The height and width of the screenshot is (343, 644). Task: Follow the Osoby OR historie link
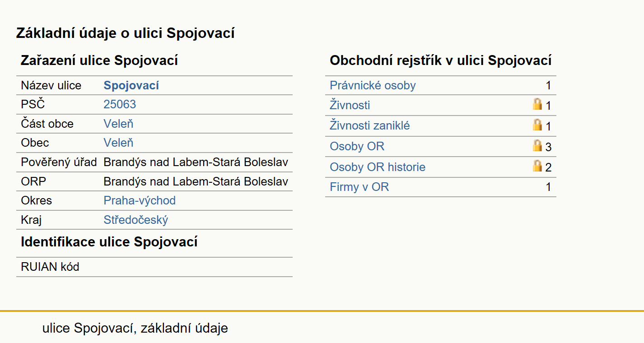pos(378,167)
